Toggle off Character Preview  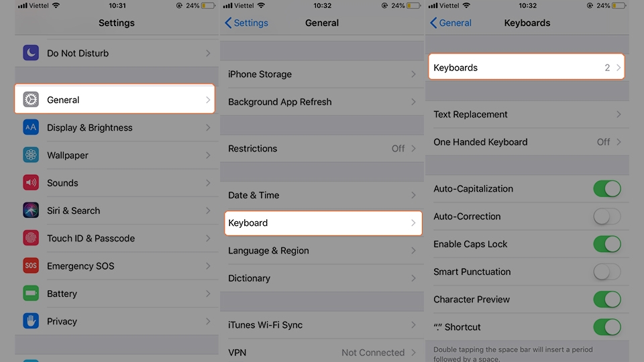click(x=607, y=299)
